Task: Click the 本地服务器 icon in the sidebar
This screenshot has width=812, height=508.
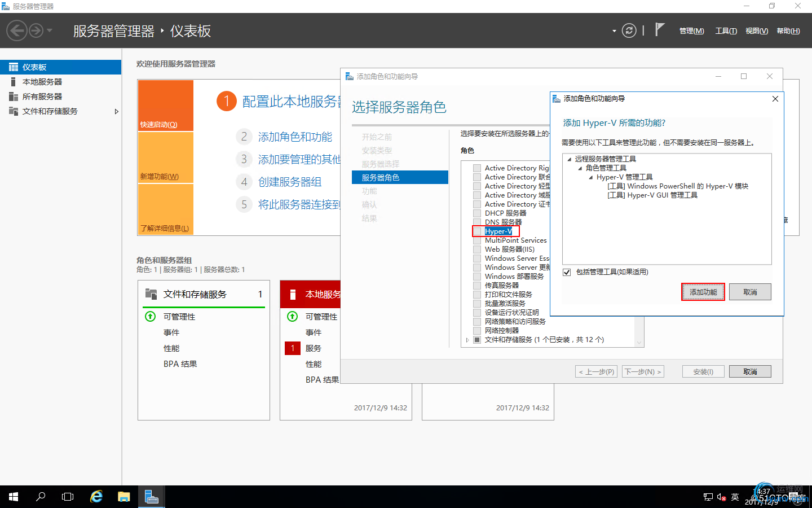Action: point(14,82)
